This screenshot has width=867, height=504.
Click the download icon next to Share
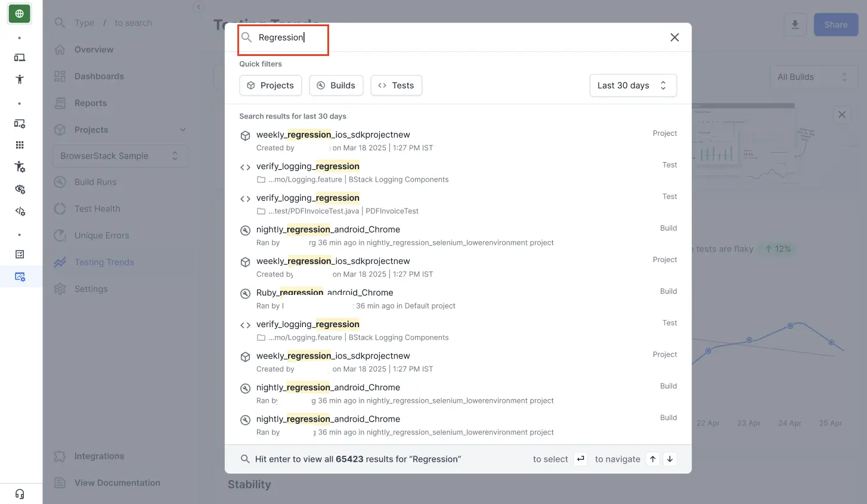795,24
